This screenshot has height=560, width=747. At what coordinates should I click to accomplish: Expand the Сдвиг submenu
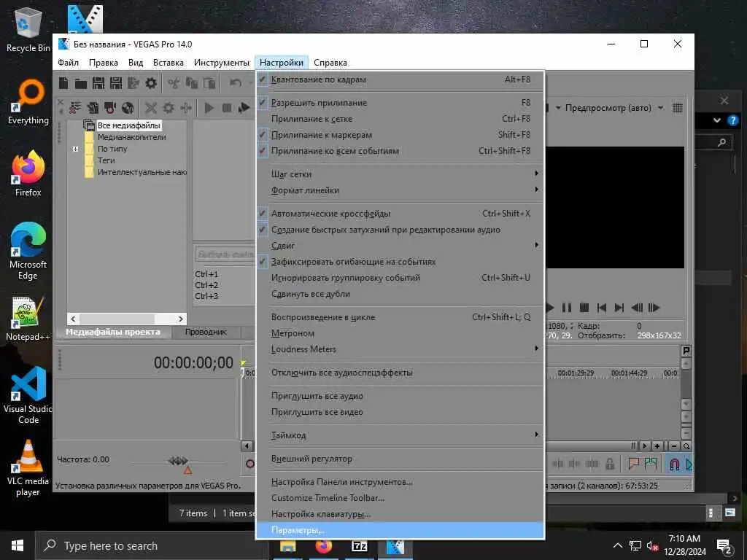click(400, 246)
